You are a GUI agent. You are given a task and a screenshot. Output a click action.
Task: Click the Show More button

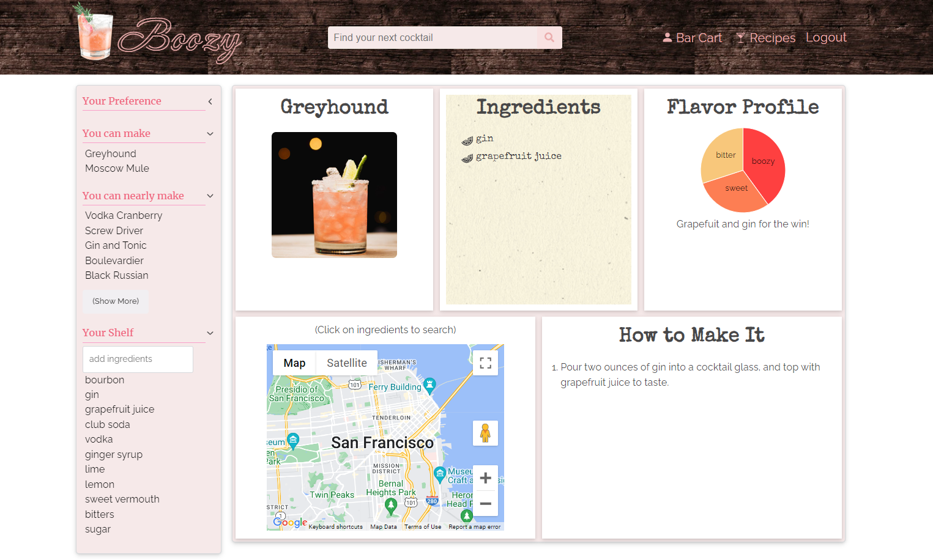[x=116, y=301]
